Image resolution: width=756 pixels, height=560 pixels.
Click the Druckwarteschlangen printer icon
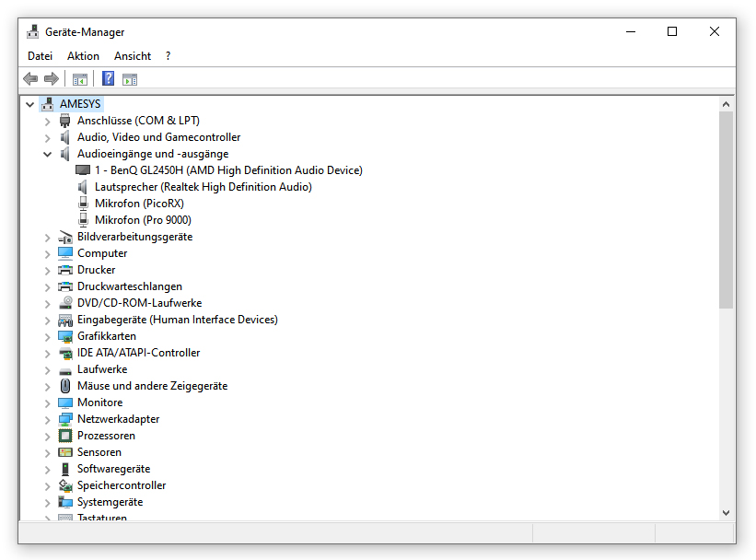pos(65,286)
